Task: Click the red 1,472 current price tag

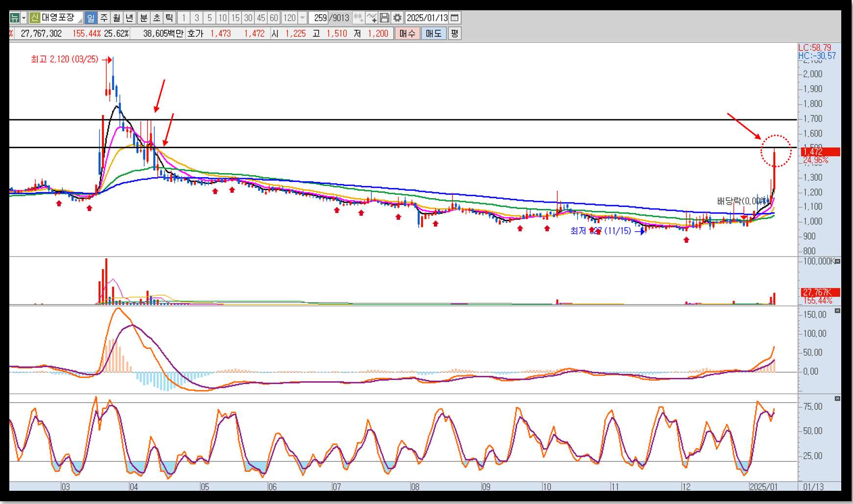Action: click(820, 152)
